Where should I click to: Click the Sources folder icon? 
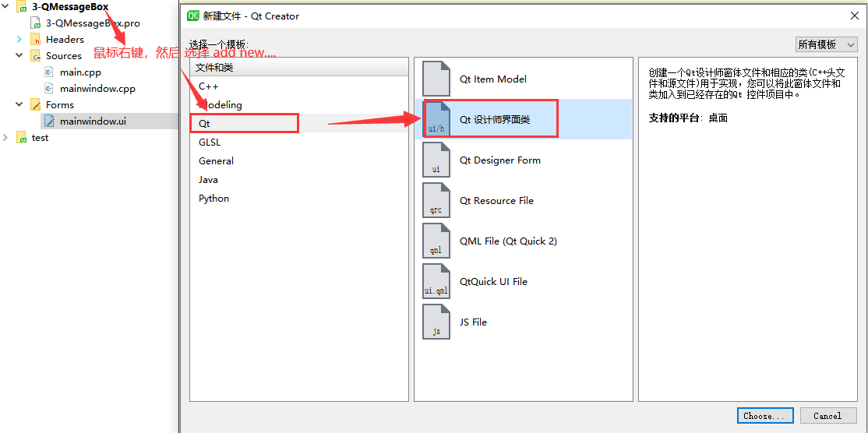36,56
